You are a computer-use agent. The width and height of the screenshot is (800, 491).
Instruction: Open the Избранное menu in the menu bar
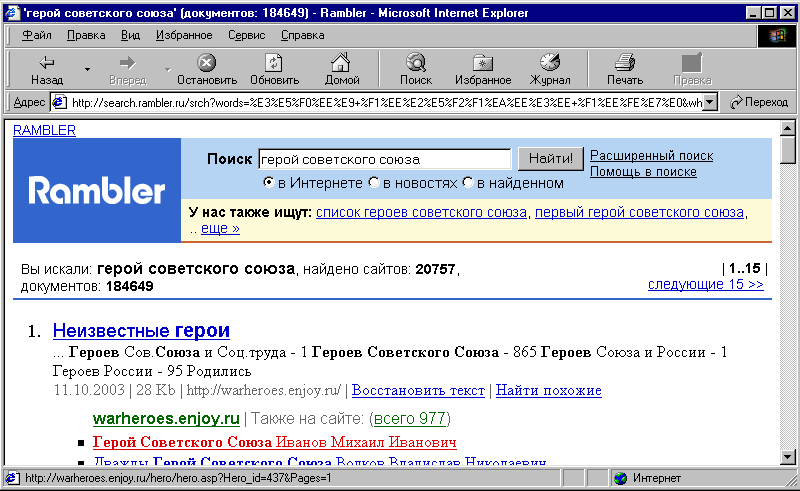click(184, 35)
